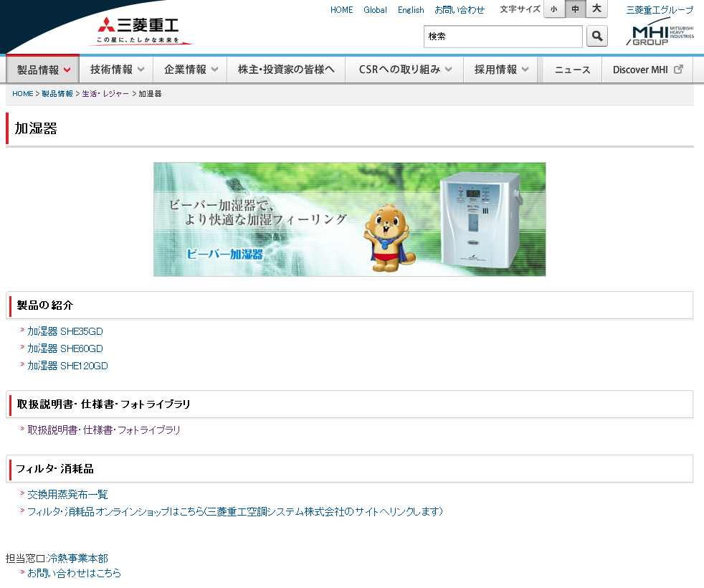This screenshot has height=588, width=704.
Task: Open the 交換用蒸発布一覧 link
Action: [68, 495]
